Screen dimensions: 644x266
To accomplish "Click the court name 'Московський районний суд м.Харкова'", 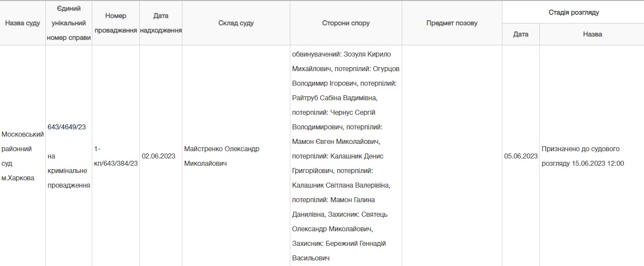I will [22, 156].
